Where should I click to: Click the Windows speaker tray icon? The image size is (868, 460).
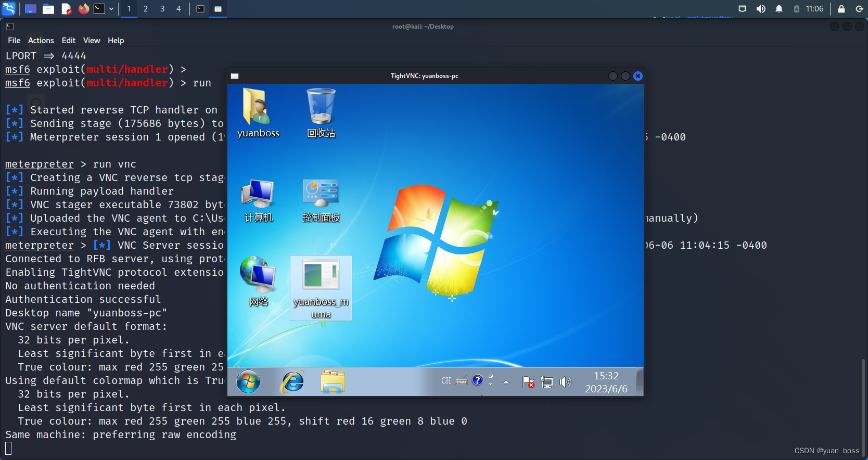coord(565,382)
